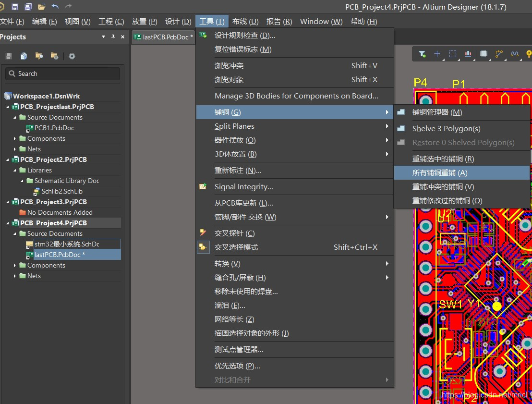Image resolution: width=532 pixels, height=404 pixels.
Task: Expand Components folder under PCB_Project4
Action: pyautogui.click(x=14, y=266)
